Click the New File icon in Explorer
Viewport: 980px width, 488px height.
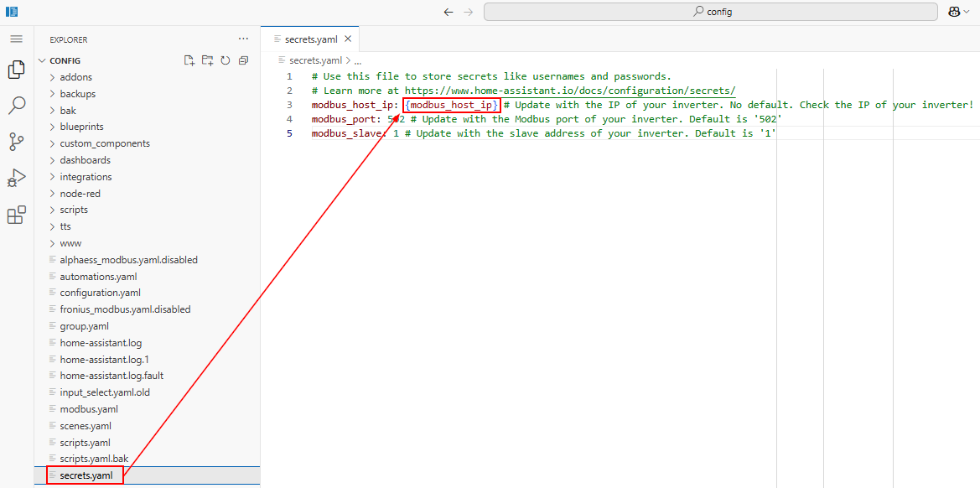point(189,60)
